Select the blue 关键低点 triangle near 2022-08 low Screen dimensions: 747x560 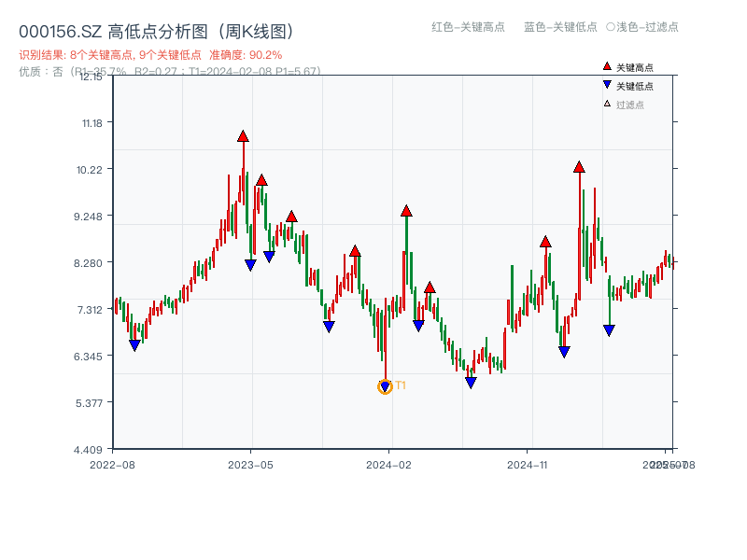pyautogui.click(x=134, y=345)
